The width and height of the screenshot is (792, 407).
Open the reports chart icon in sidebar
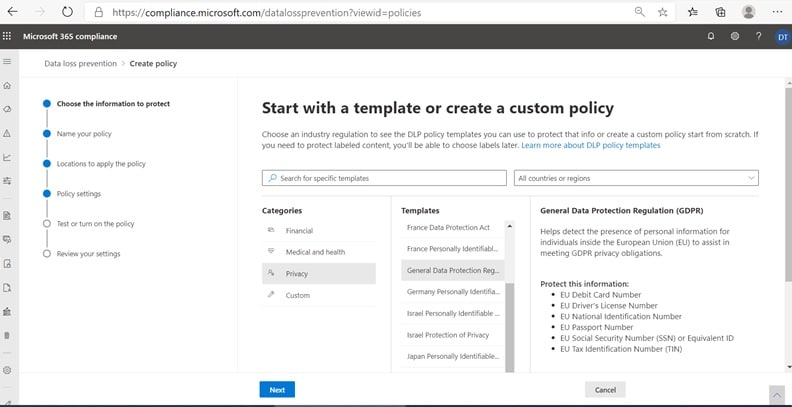7,158
